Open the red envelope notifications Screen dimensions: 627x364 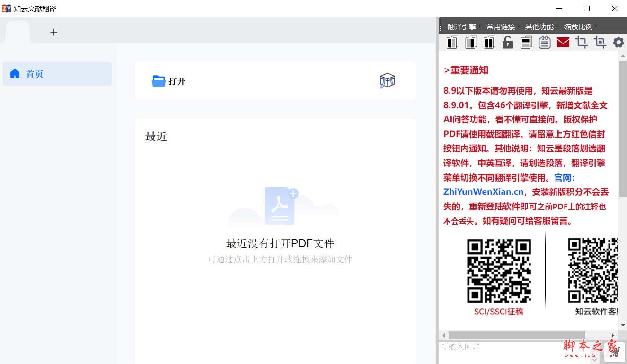click(563, 43)
